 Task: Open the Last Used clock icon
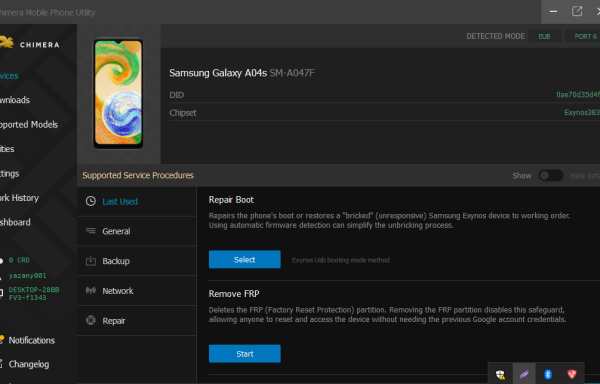tap(91, 201)
